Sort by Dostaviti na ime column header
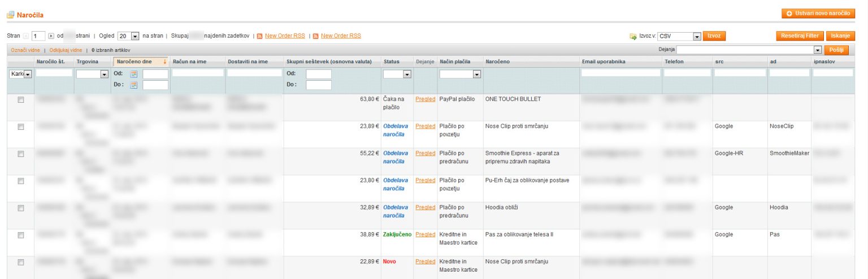This screenshot has height=279, width=868. click(248, 62)
